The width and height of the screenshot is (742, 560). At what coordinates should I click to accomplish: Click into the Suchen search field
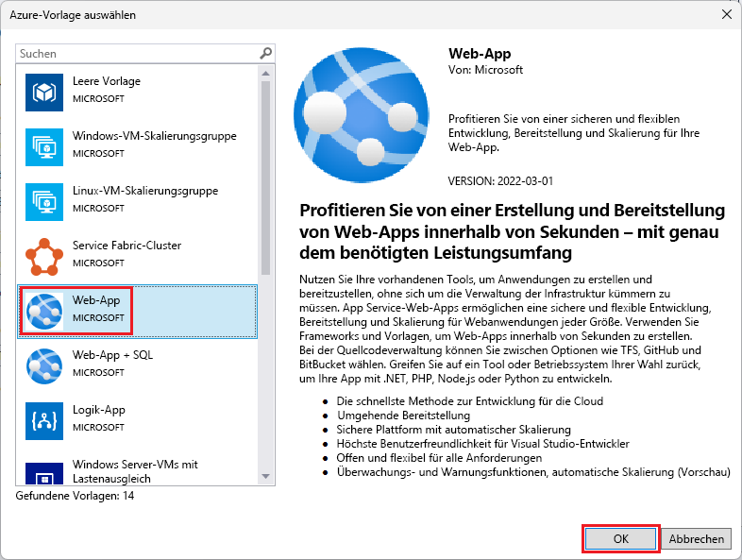click(x=137, y=54)
